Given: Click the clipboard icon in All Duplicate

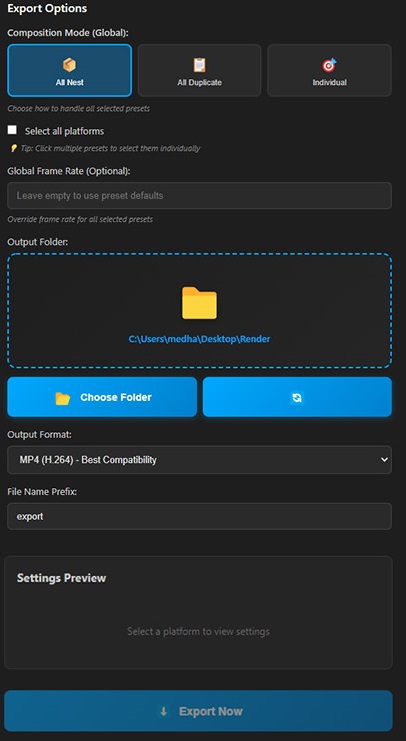Looking at the screenshot, I should (199, 65).
